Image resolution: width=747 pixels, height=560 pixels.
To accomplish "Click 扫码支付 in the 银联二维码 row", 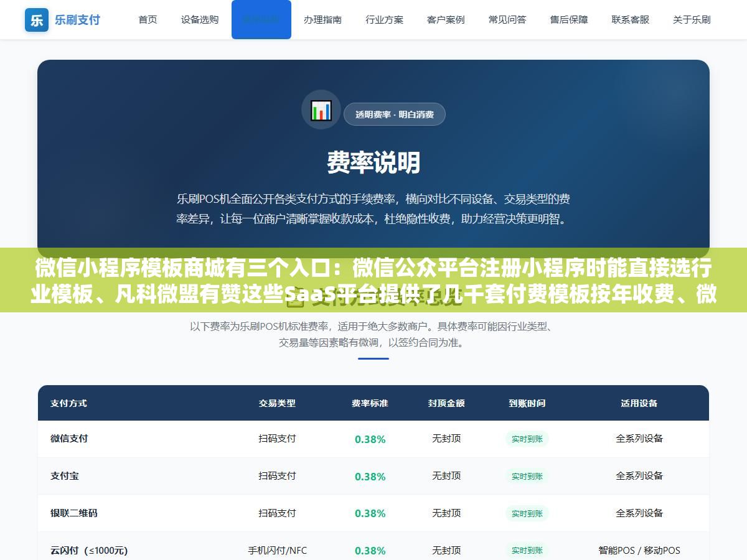I will click(277, 513).
